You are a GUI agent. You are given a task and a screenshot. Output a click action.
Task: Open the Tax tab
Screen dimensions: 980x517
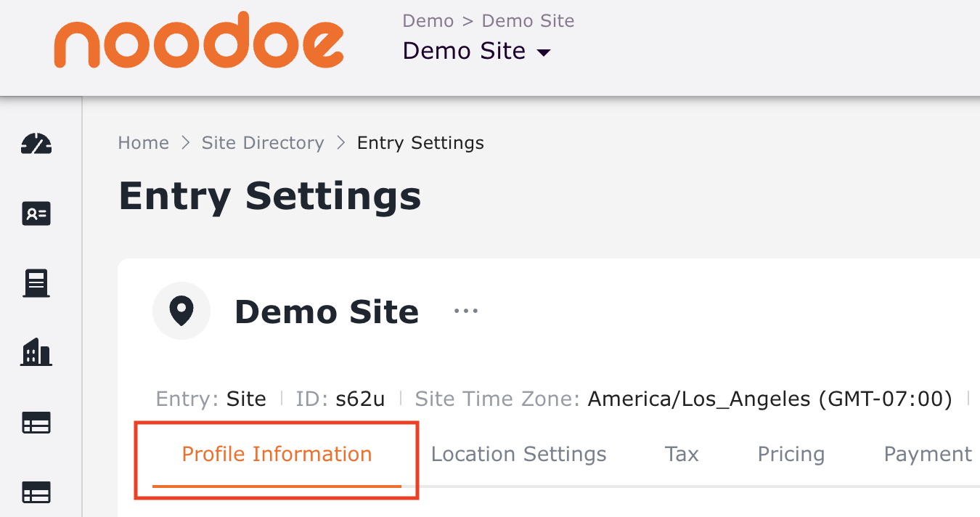point(682,455)
